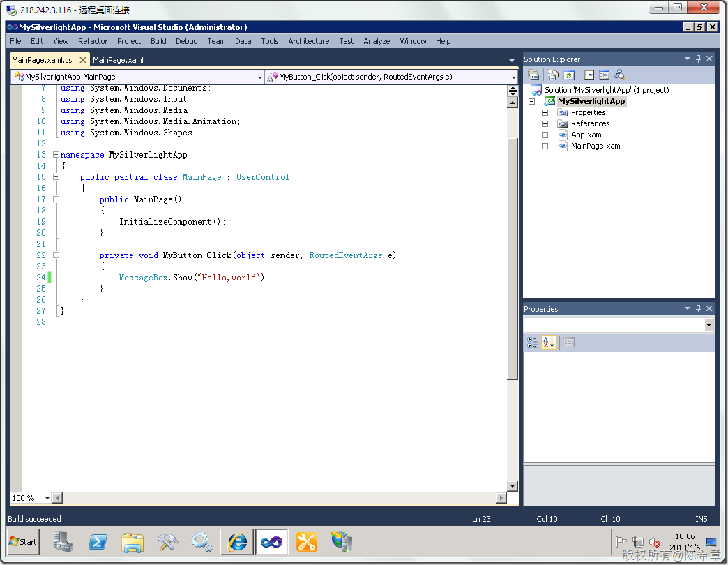The width and height of the screenshot is (728, 565).
Task: Click the Windows Start button
Action: click(x=23, y=542)
